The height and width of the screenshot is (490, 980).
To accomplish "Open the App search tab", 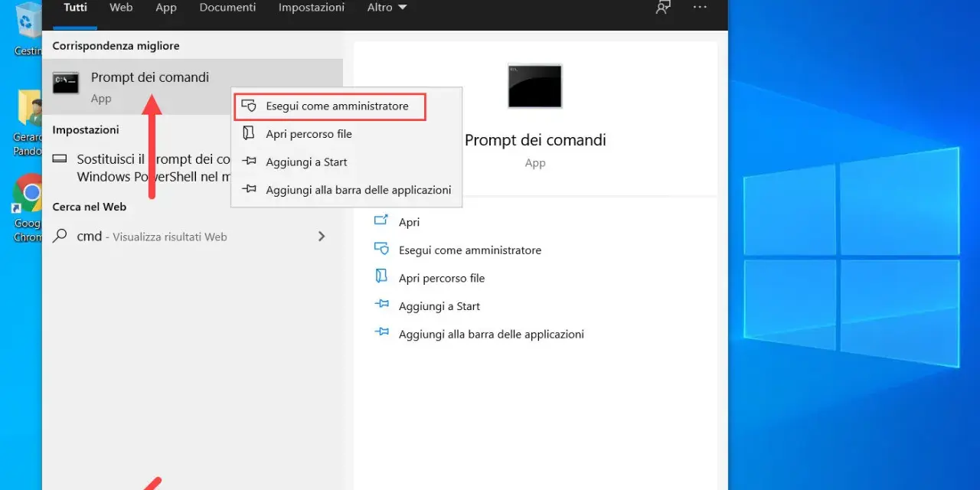I will click(166, 8).
